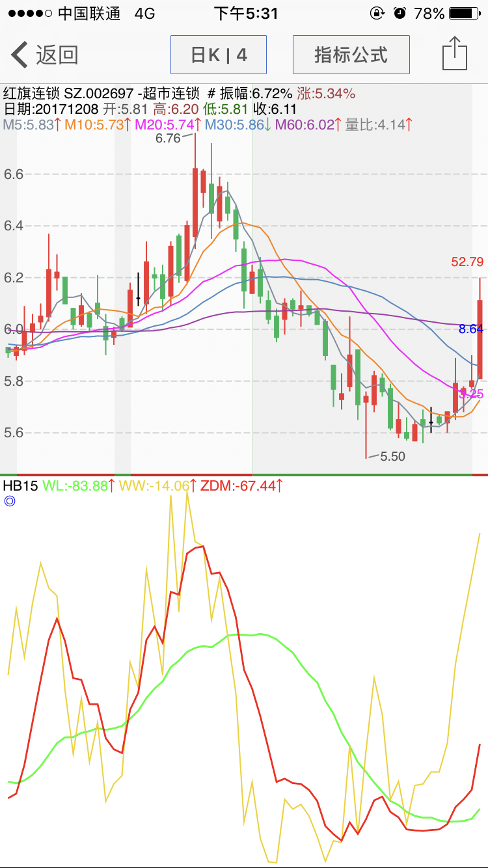Tap the HB15 indicator name
Screen dimensions: 488x868
(x=21, y=485)
